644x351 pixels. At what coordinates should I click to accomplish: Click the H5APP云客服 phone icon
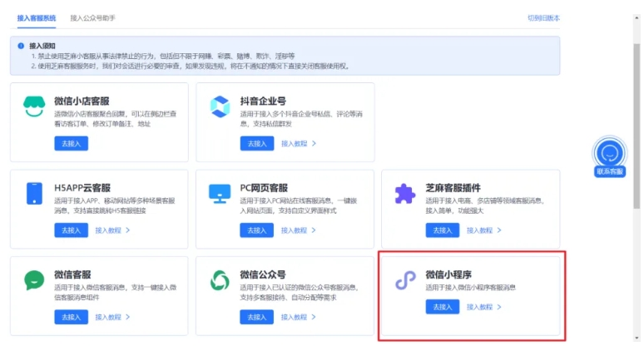34,193
